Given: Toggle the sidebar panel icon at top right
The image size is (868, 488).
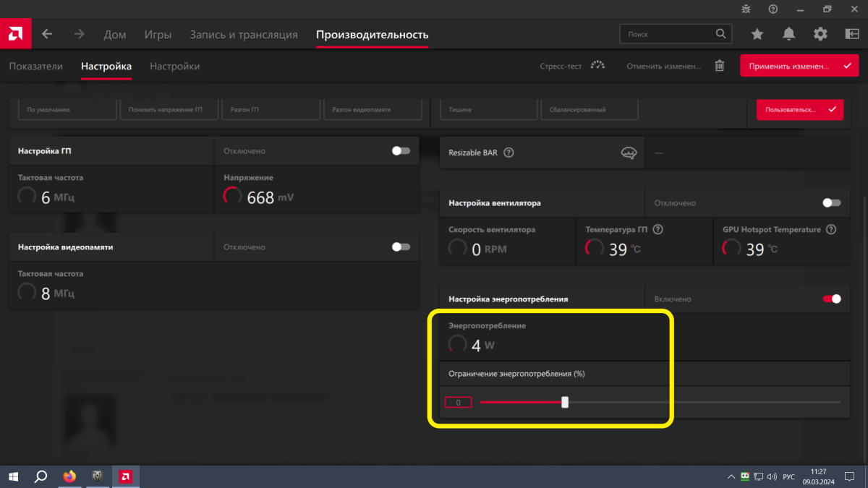Looking at the screenshot, I should click(x=851, y=34).
